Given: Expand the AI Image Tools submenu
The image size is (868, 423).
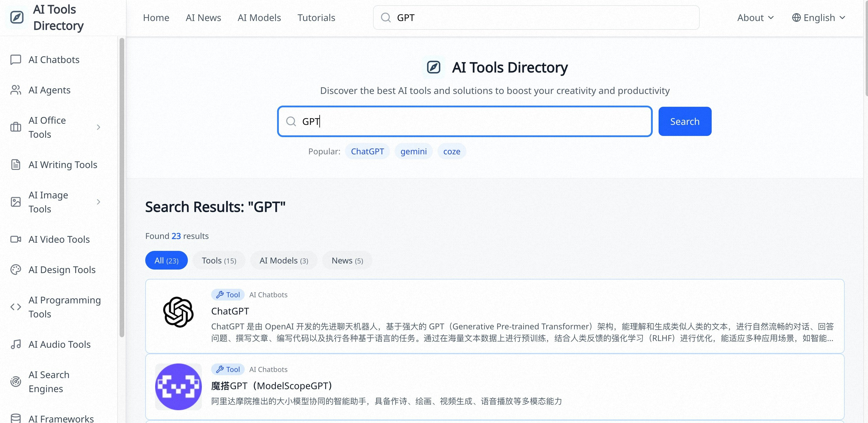Looking at the screenshot, I should pos(98,202).
